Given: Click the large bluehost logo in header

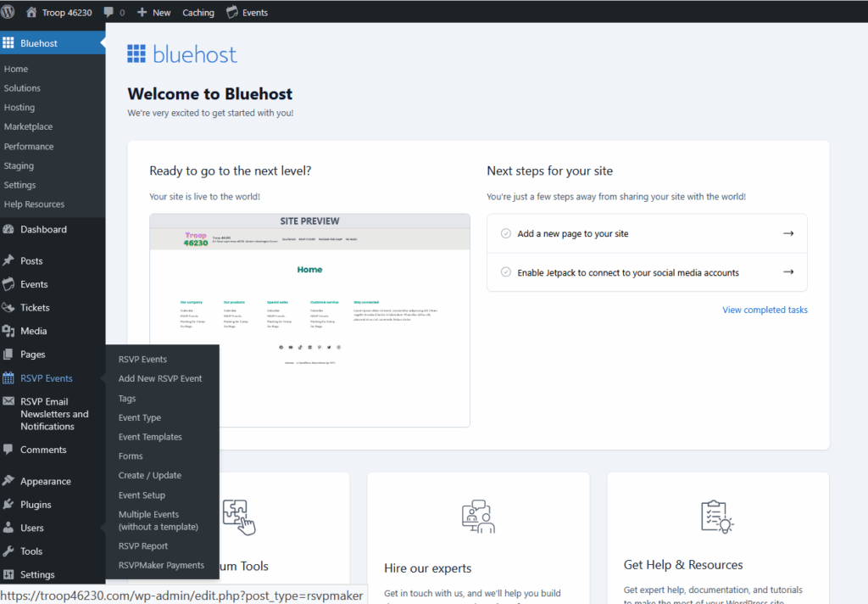Looking at the screenshot, I should [x=182, y=54].
